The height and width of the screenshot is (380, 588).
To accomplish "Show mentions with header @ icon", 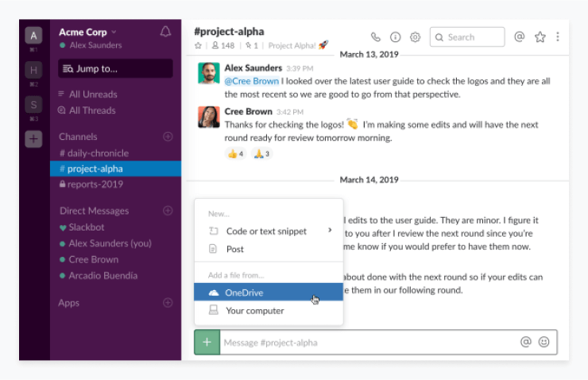I will 520,37.
